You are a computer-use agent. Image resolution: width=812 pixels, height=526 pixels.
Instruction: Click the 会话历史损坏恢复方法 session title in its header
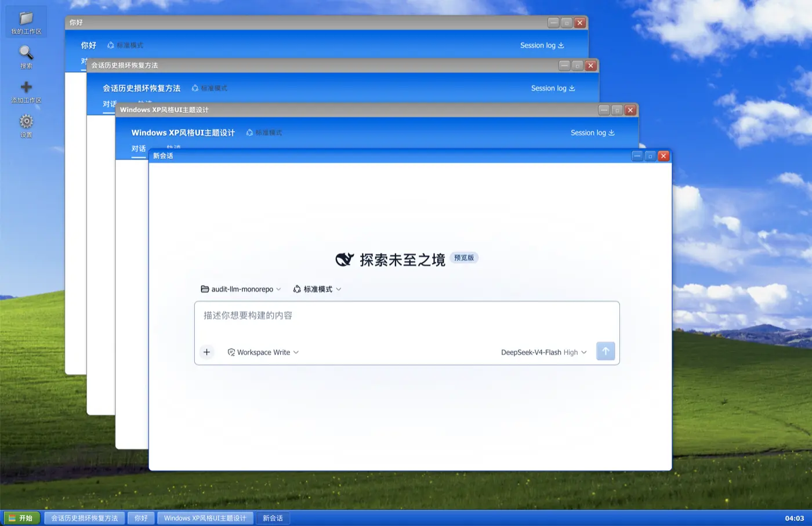(142, 88)
